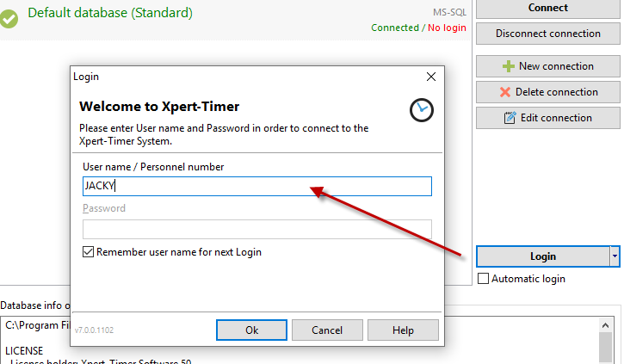Click the green plus New connection icon
The height and width of the screenshot is (364, 624).
(509, 66)
